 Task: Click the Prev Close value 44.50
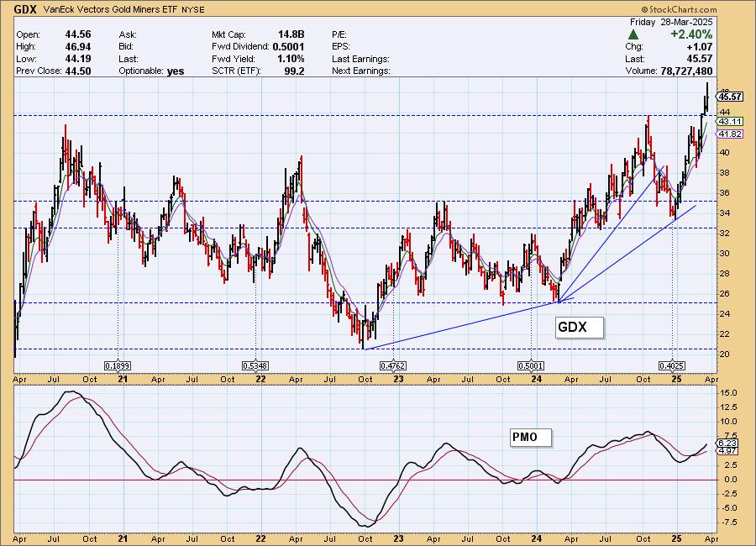pos(77,71)
